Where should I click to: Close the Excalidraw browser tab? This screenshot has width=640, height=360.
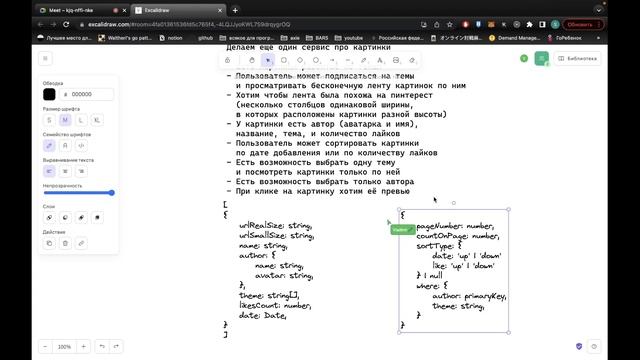click(220, 10)
